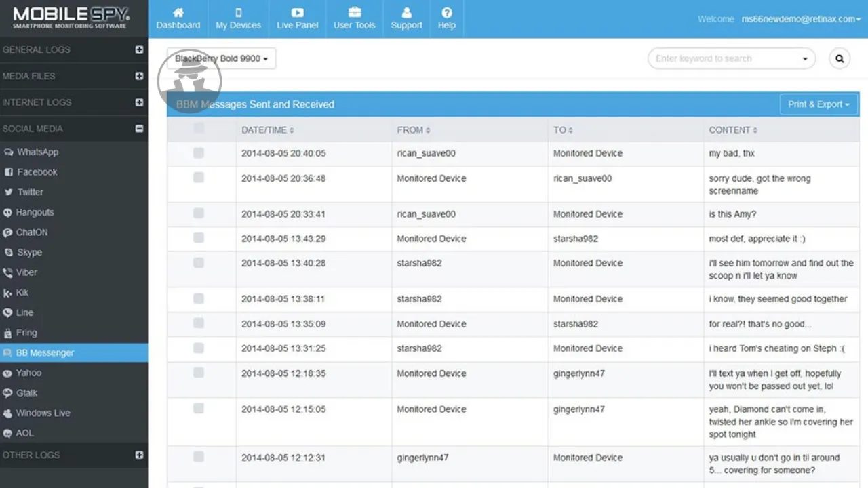Check row dated 2014-08-05 13:43:29
868x488 pixels.
199,237
